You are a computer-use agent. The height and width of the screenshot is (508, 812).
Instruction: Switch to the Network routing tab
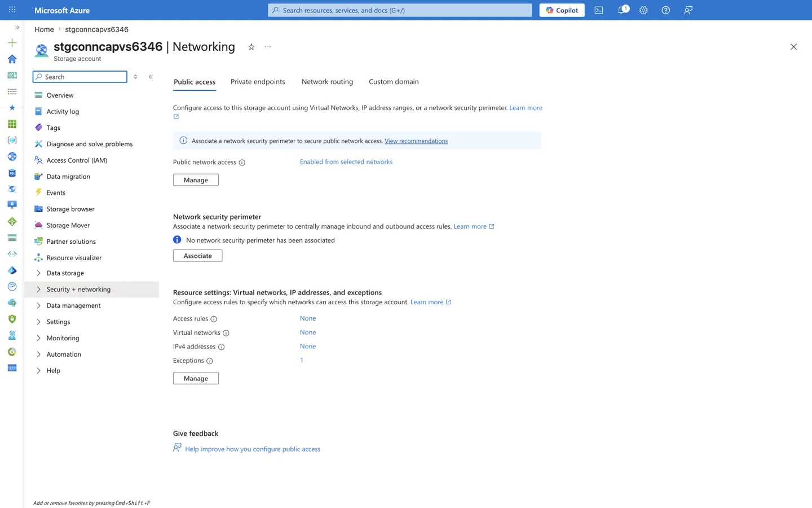click(x=327, y=82)
